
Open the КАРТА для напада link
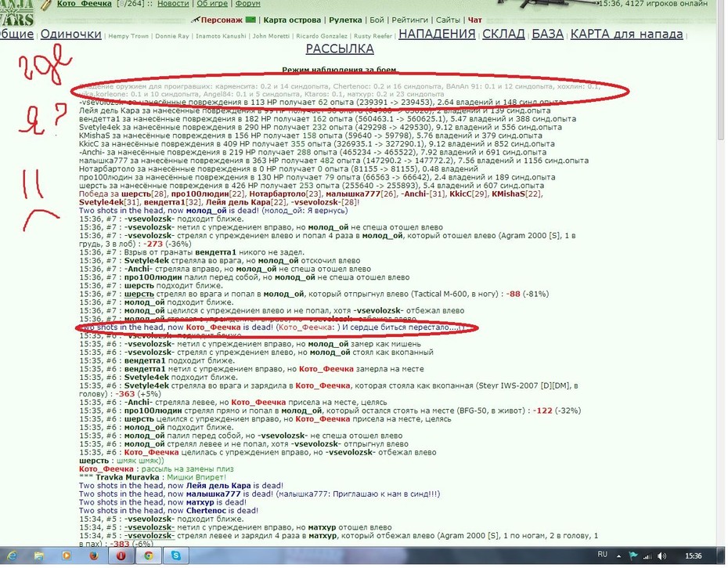(626, 34)
